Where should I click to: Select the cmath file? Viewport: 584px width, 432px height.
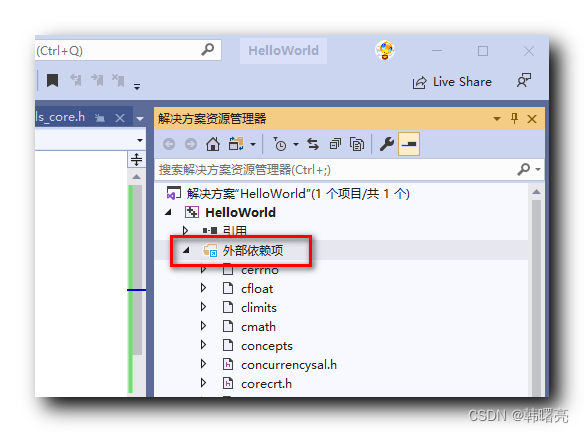[x=258, y=327]
